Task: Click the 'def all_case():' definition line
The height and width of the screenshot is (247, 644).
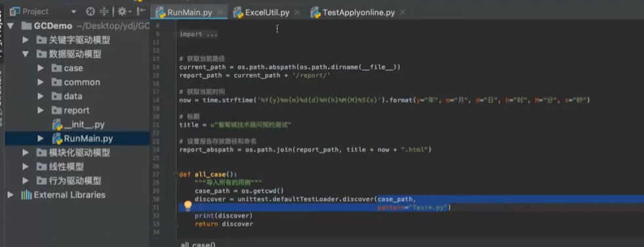Action: coord(208,174)
